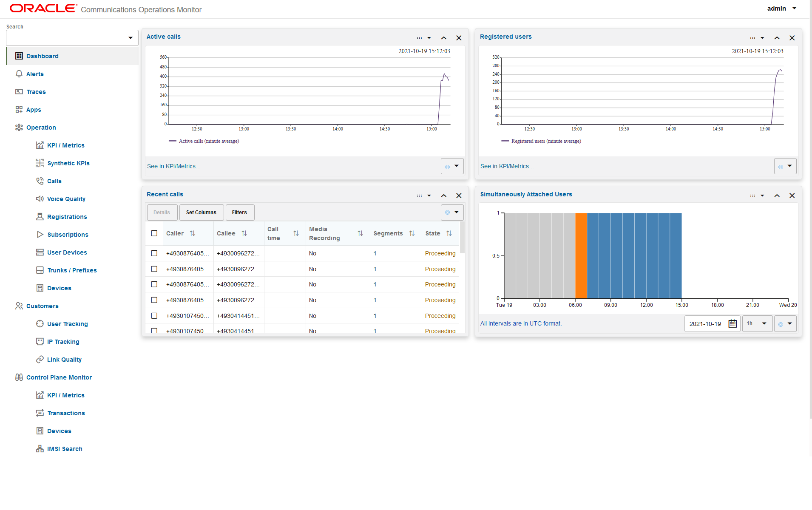
Task: Sort by Call time column arrows
Action: [296, 233]
